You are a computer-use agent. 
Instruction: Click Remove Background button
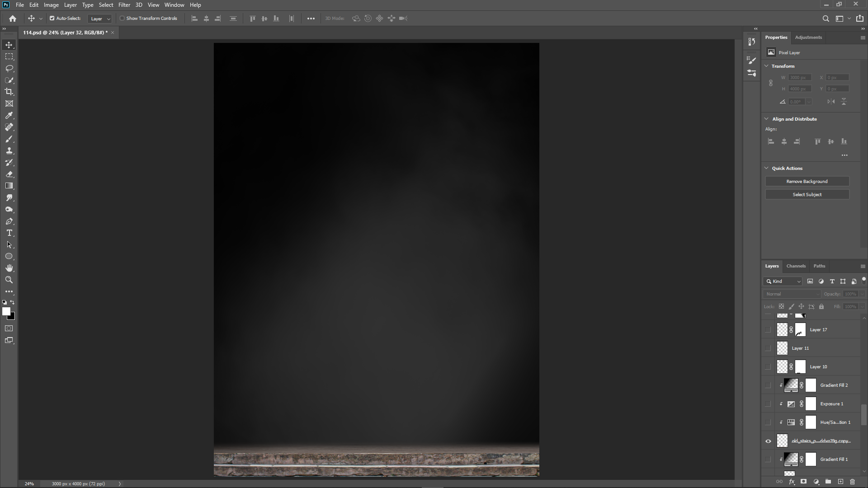pyautogui.click(x=807, y=182)
